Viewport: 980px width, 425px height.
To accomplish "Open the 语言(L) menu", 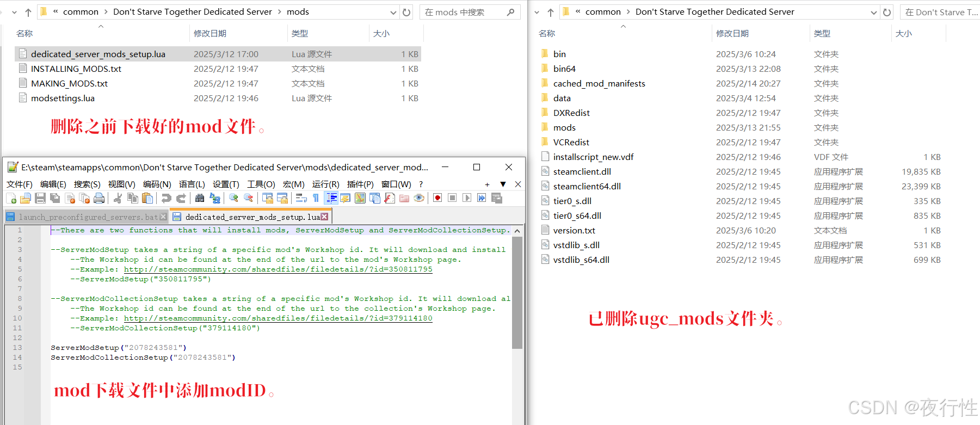I will 192,184.
